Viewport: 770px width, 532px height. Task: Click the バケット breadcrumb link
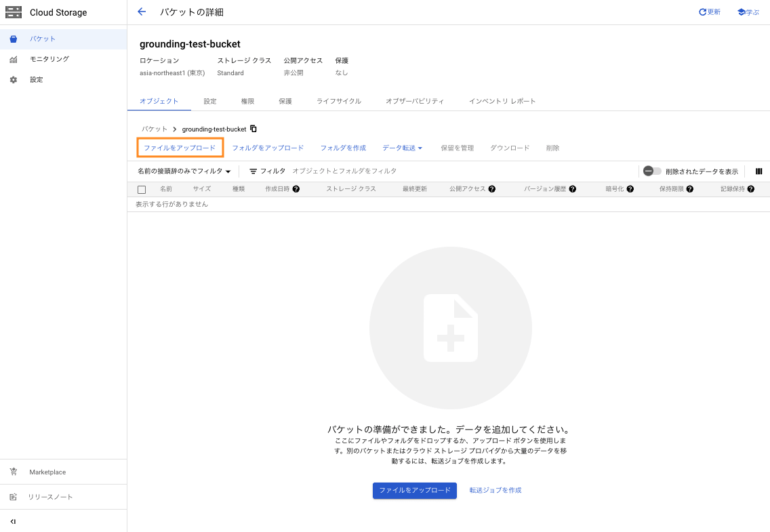[155, 129]
